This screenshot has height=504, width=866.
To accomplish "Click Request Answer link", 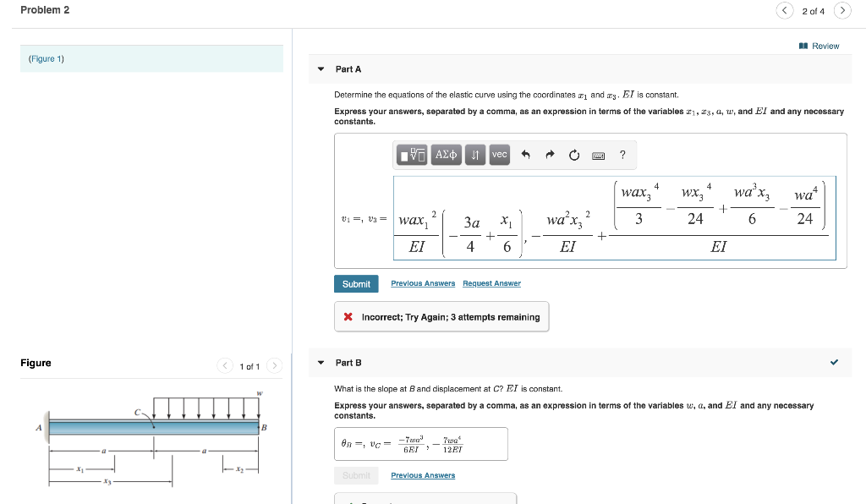I will (x=491, y=283).
